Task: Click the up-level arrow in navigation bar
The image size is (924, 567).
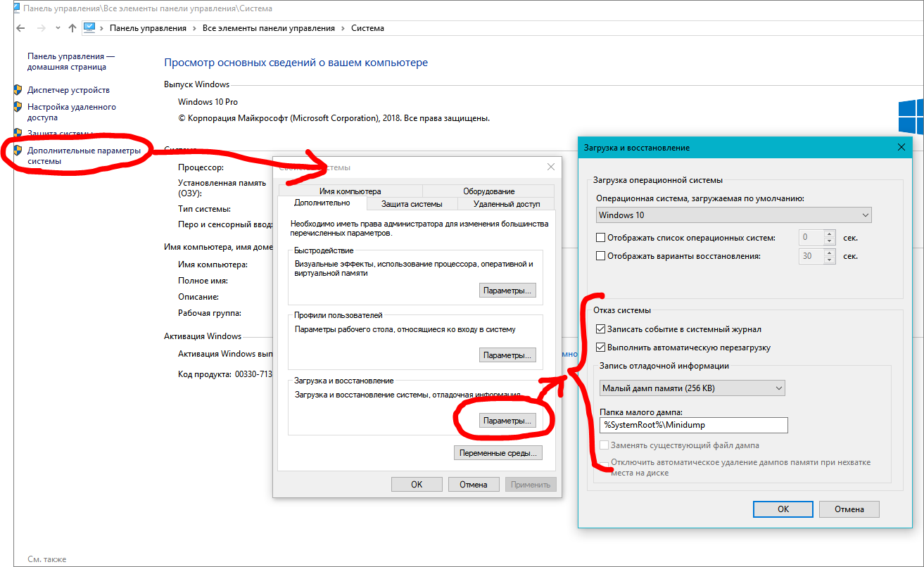Action: click(72, 28)
